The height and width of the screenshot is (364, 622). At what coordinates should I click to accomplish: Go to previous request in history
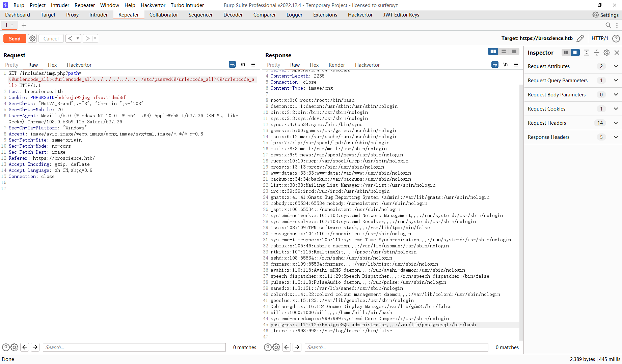tap(70, 38)
